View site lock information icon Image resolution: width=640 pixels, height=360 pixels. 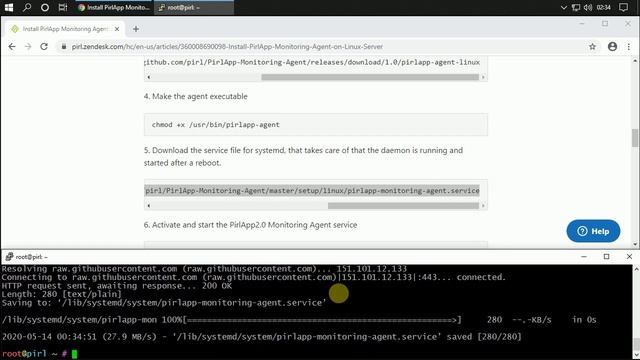pos(64,47)
